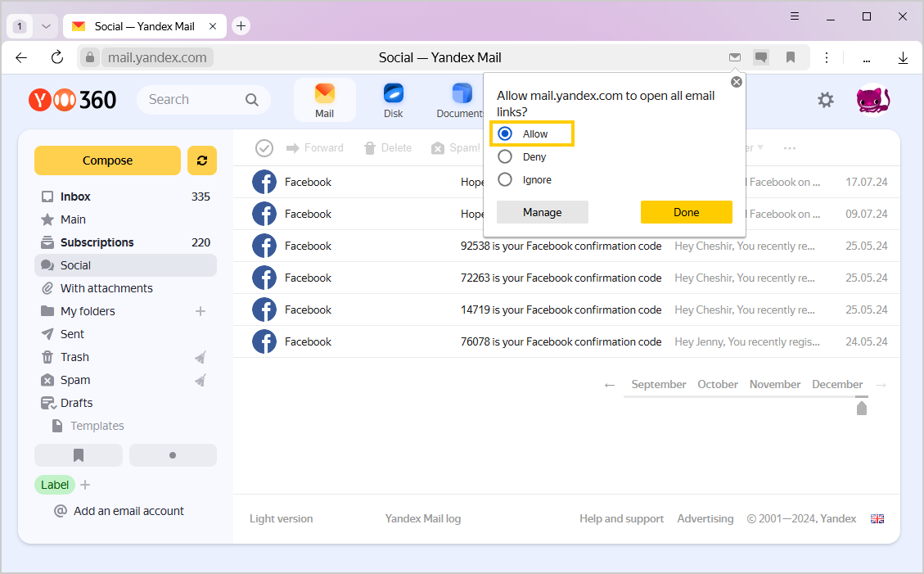Go to the Spam folder
This screenshot has height=574, width=924.
[75, 380]
